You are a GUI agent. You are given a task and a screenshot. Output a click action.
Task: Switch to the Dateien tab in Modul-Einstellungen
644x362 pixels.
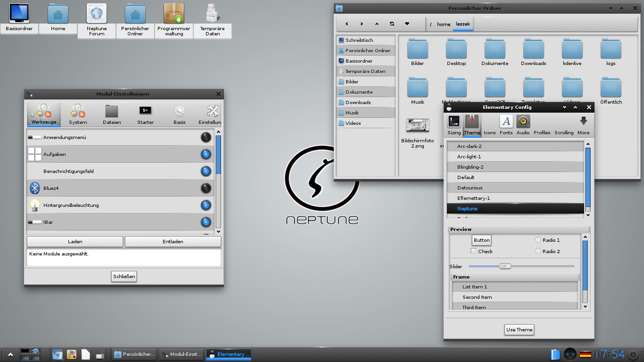(x=112, y=115)
